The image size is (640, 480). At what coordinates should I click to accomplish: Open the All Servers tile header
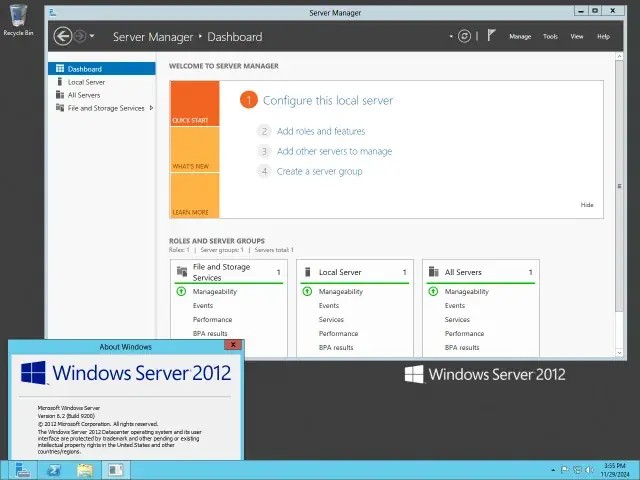[x=480, y=272]
